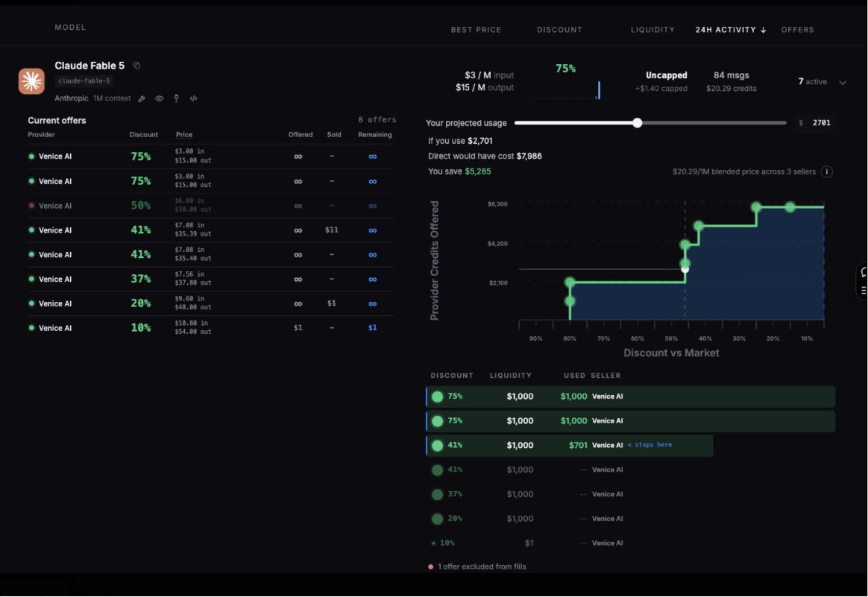
Task: Click the green status dot on 37% offer
Action: click(x=31, y=279)
